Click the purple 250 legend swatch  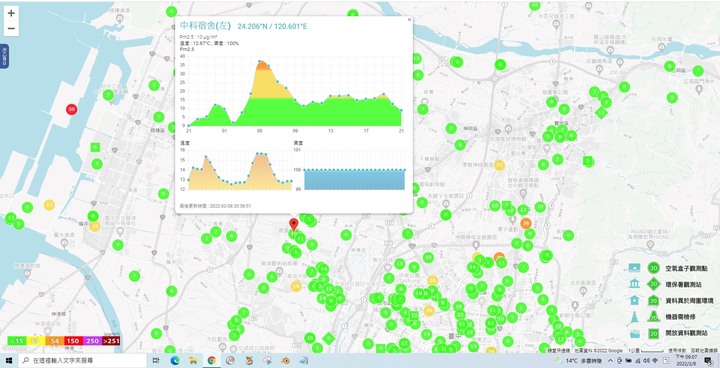click(x=92, y=341)
